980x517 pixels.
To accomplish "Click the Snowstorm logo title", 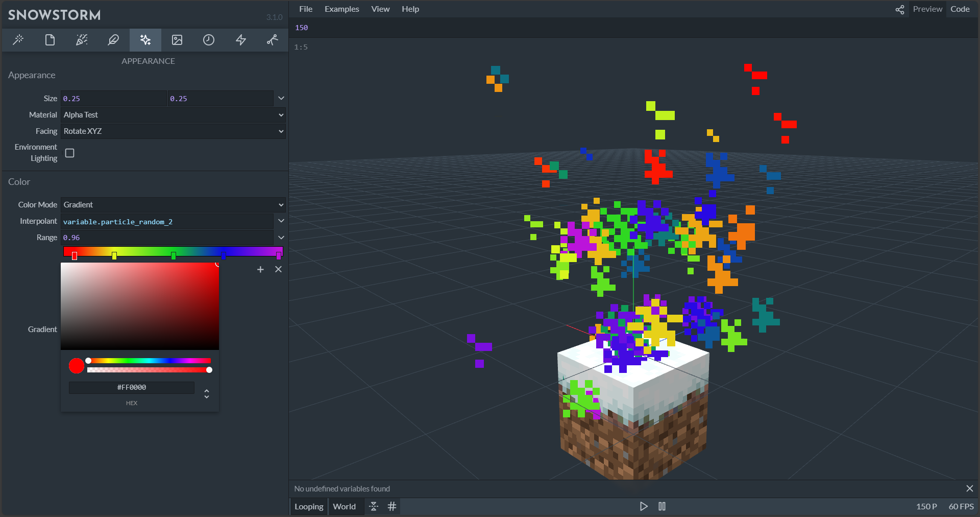I will 55,15.
